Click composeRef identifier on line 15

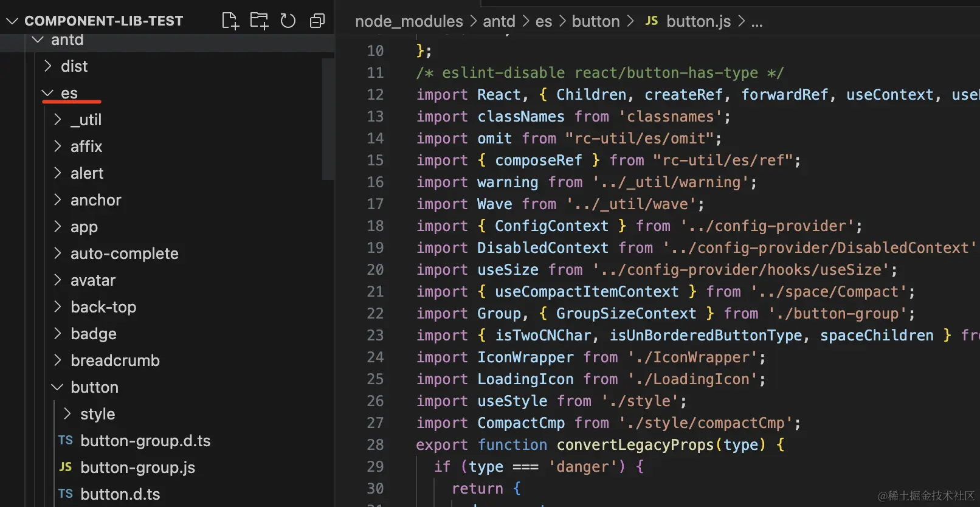point(539,160)
